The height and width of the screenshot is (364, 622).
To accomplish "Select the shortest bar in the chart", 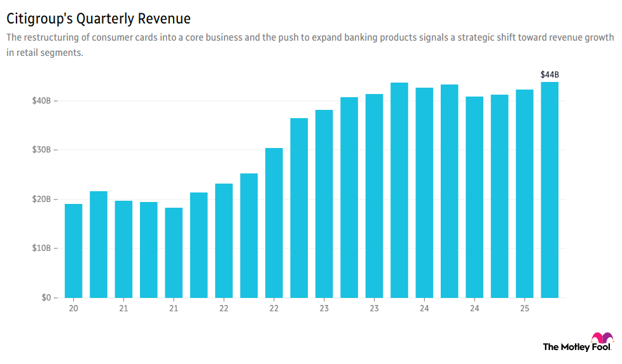I will (x=174, y=253).
